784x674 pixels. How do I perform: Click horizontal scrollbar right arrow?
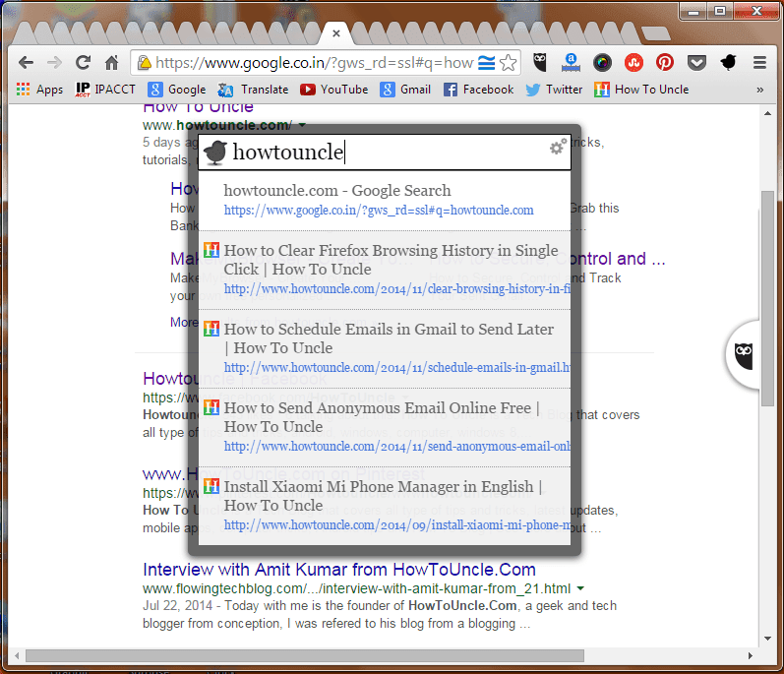[750, 655]
